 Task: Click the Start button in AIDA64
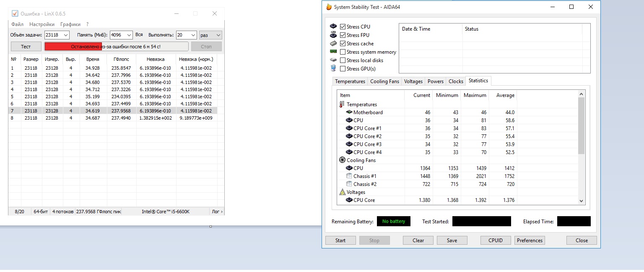pos(340,241)
